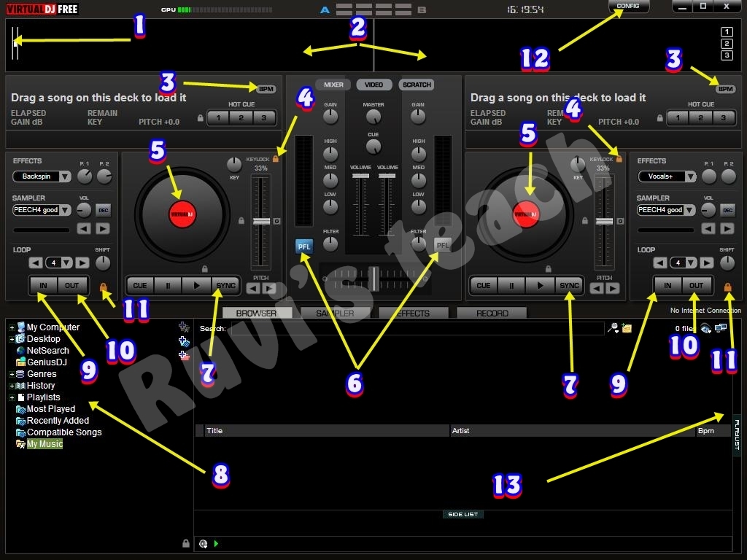Viewport: 747px width, 560px height.
Task: Toggle right deck KEYLOCK padlock
Action: 619,158
